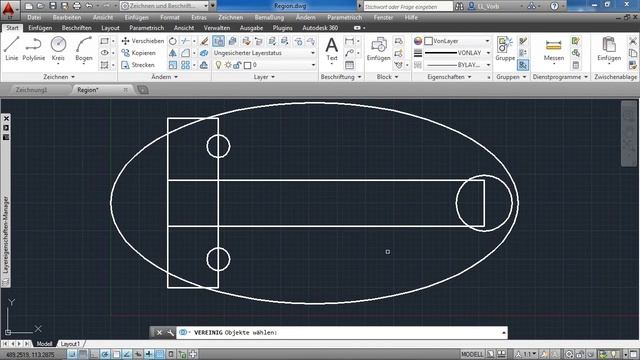640x360 pixels.
Task: Click the help question mark icon
Action: [x=554, y=6]
